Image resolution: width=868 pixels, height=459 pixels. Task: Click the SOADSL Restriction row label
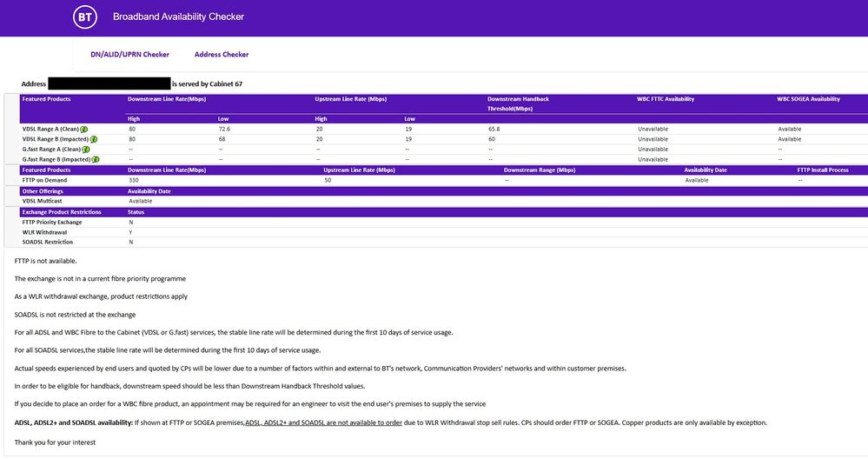(47, 243)
